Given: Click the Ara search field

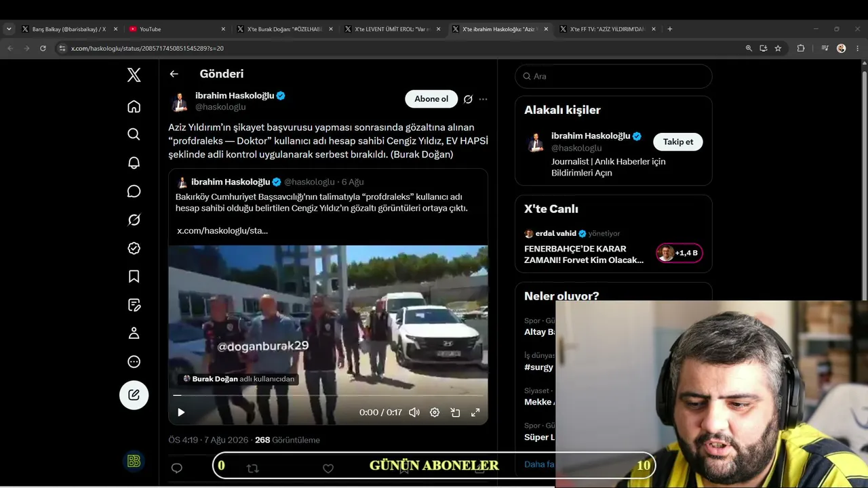Looking at the screenshot, I should 614,76.
